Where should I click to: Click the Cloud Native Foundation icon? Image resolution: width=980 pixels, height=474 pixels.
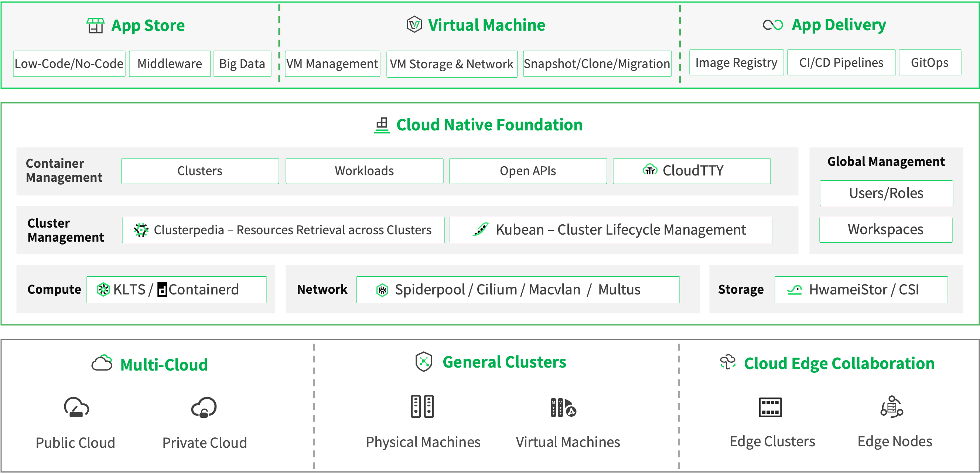pyautogui.click(x=382, y=125)
